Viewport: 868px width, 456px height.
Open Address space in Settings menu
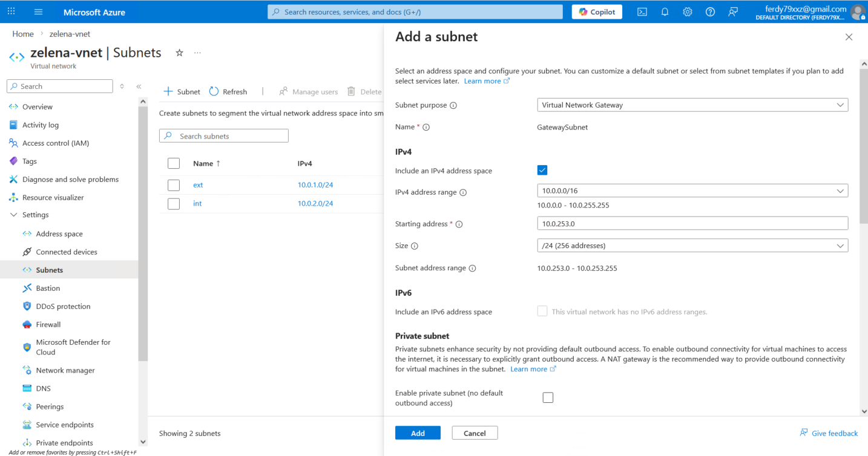point(59,234)
